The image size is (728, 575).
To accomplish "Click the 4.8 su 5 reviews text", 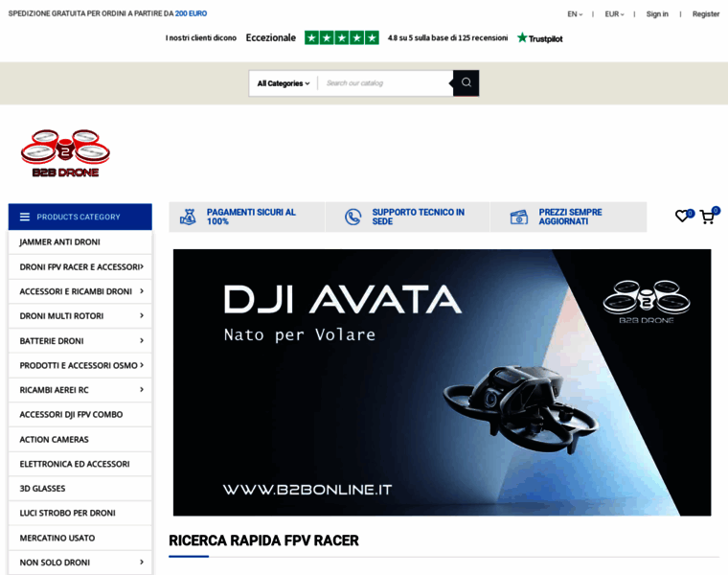I will click(x=447, y=38).
